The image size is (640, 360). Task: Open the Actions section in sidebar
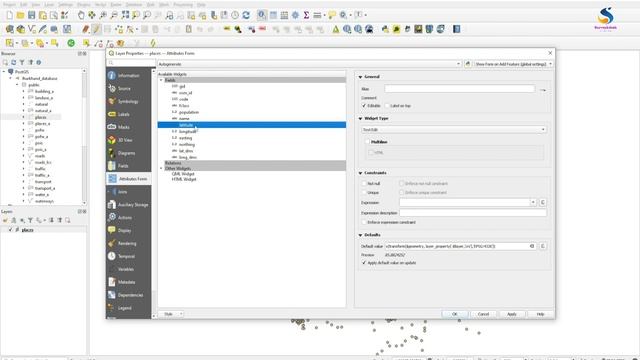point(129,218)
